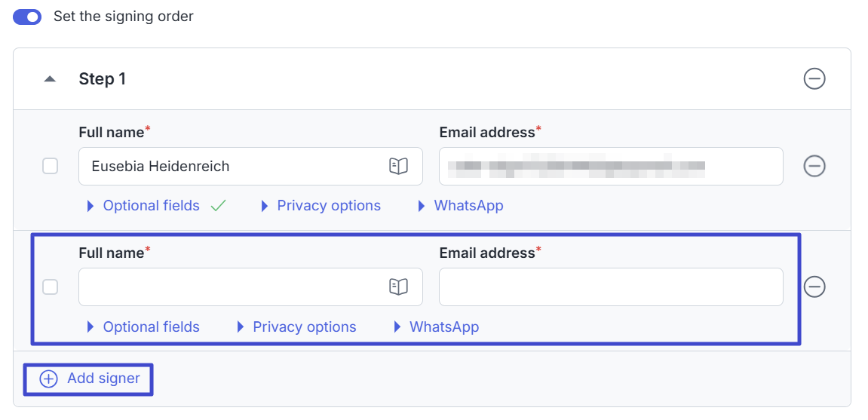Screen dimensions: 868x420
Task: Collapse the Step 1 section
Action: (50, 78)
